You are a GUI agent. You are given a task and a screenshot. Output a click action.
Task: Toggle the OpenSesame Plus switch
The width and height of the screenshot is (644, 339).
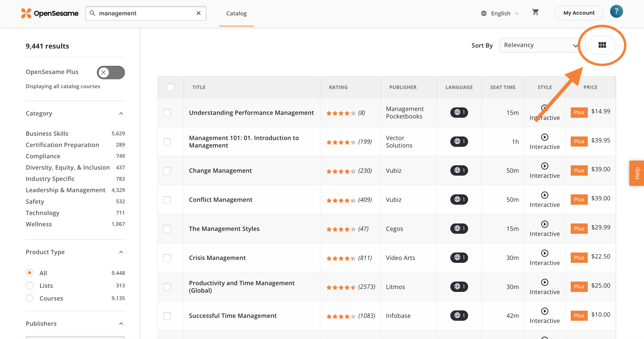click(111, 73)
